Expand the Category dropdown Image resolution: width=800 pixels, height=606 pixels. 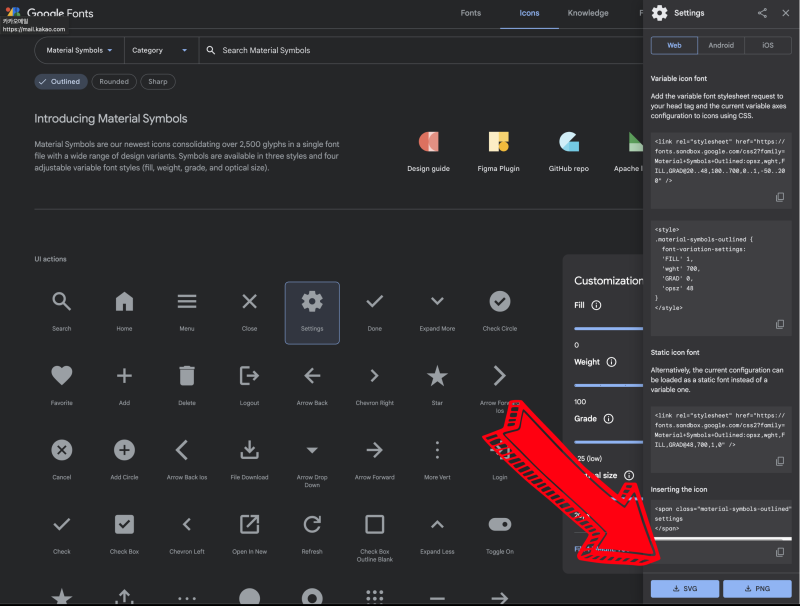(160, 50)
